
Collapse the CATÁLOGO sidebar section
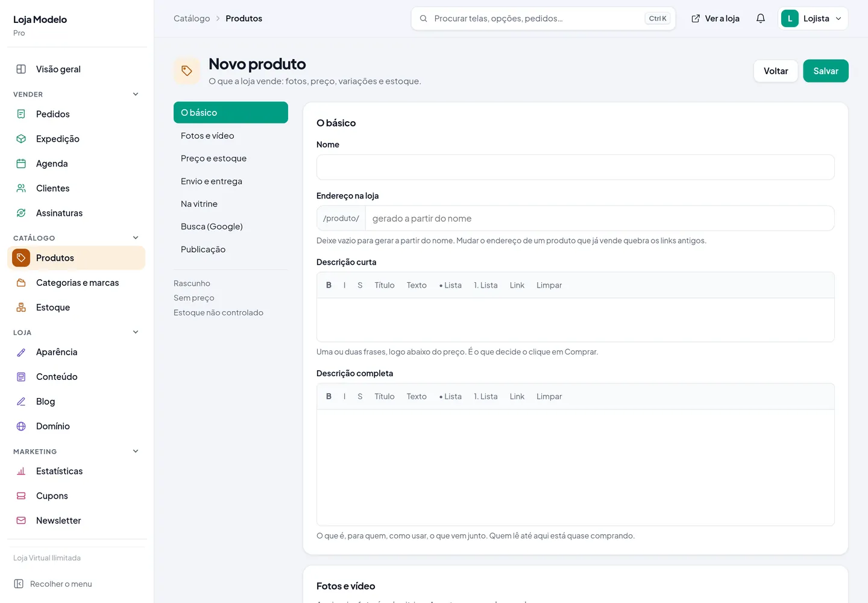pyautogui.click(x=136, y=238)
